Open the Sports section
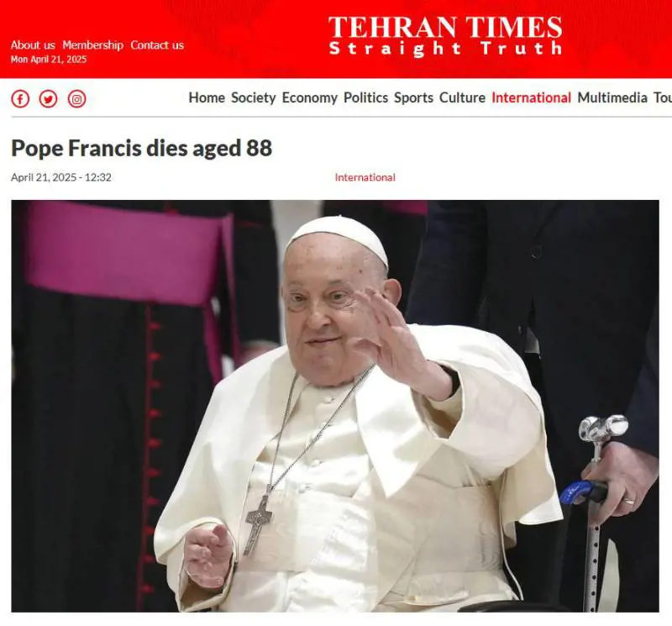This screenshot has height=626, width=672. point(413,97)
